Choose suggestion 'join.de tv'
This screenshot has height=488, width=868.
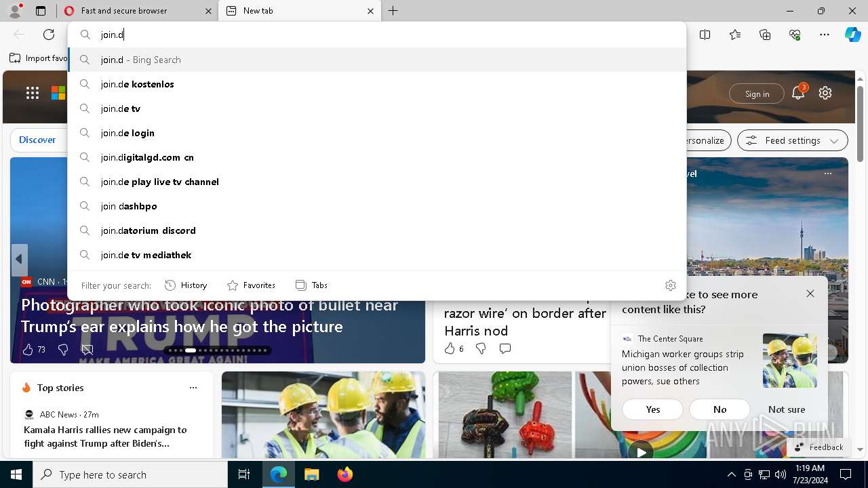[x=377, y=108]
